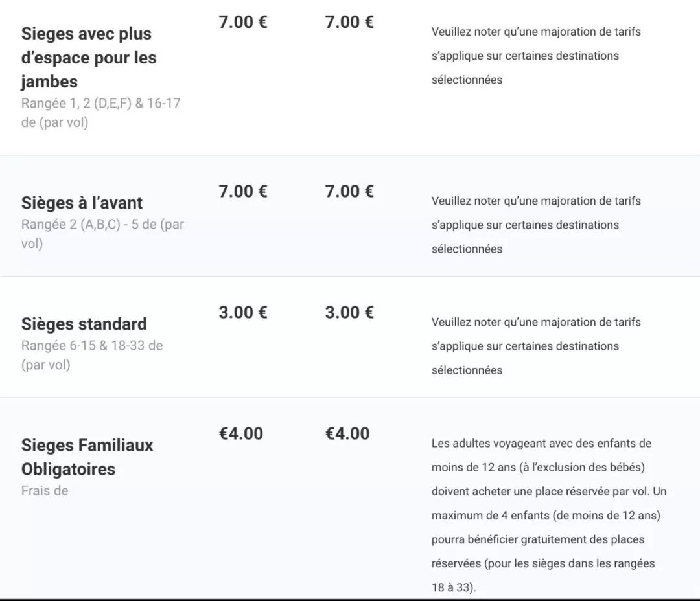The image size is (700, 601).
Task: Click the majoration note beside front seats
Action: coord(535,225)
